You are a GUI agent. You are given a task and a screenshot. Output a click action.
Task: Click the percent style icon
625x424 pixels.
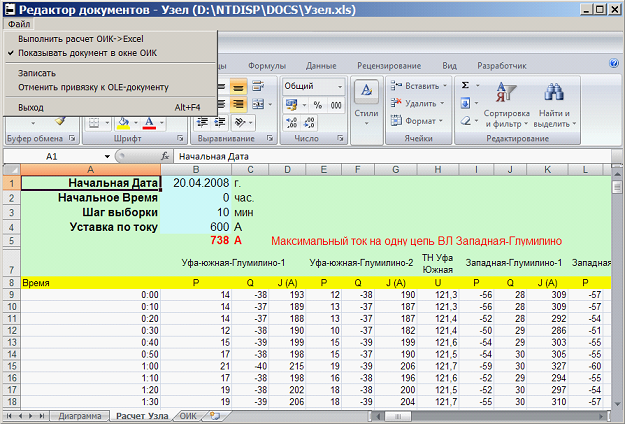pos(318,104)
